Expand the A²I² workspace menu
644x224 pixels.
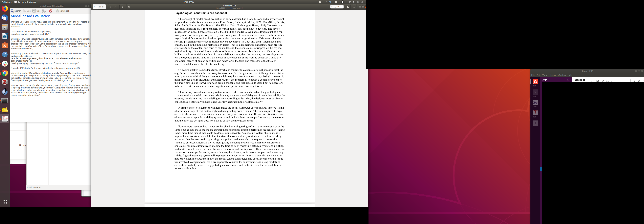point(546,80)
